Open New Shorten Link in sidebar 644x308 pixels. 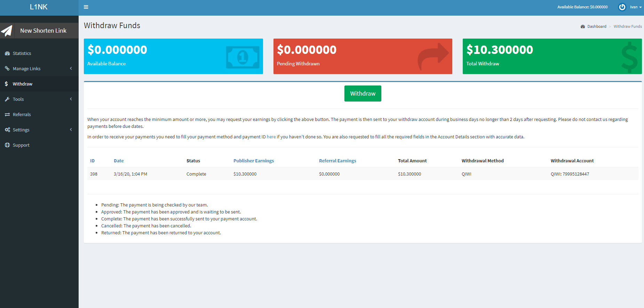coord(43,31)
